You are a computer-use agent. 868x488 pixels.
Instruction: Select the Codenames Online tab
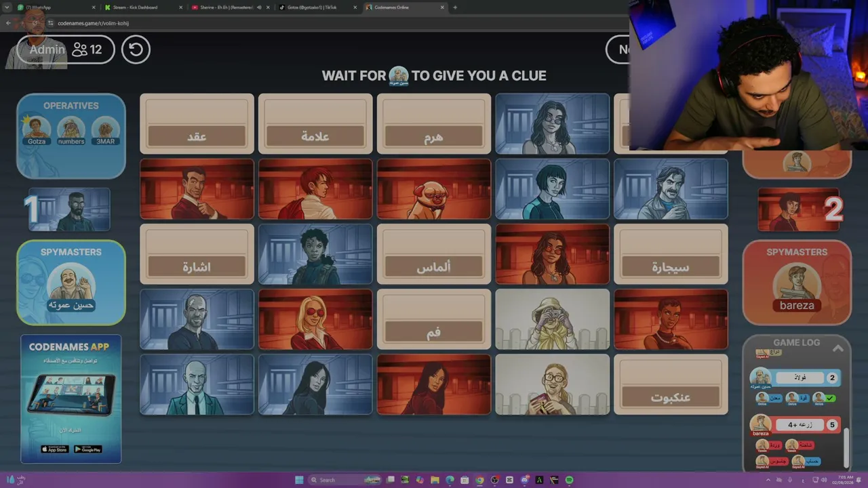click(x=406, y=7)
